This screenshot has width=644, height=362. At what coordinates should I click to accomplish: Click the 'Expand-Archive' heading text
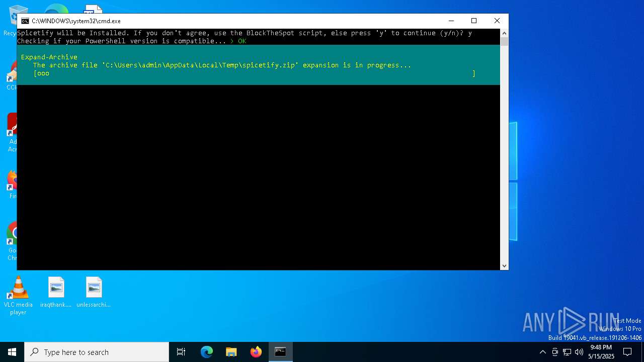click(49, 57)
